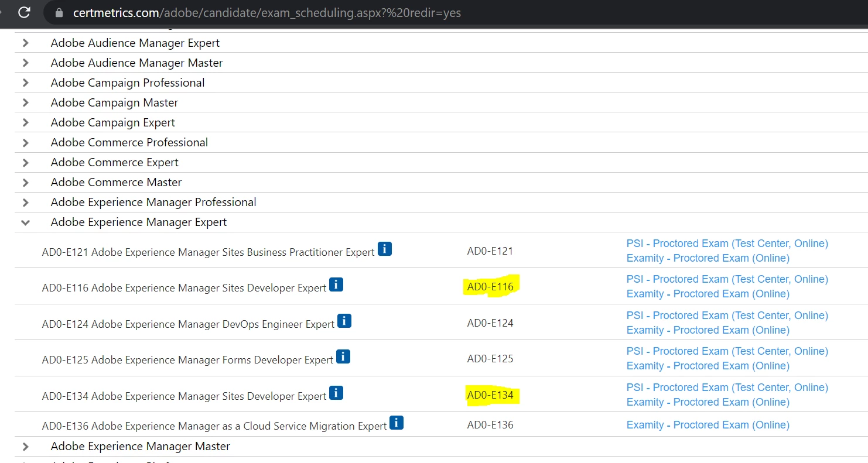The width and height of the screenshot is (868, 463).
Task: Open info icon for AD0-E134 Sites Developer Expert
Action: pos(336,392)
